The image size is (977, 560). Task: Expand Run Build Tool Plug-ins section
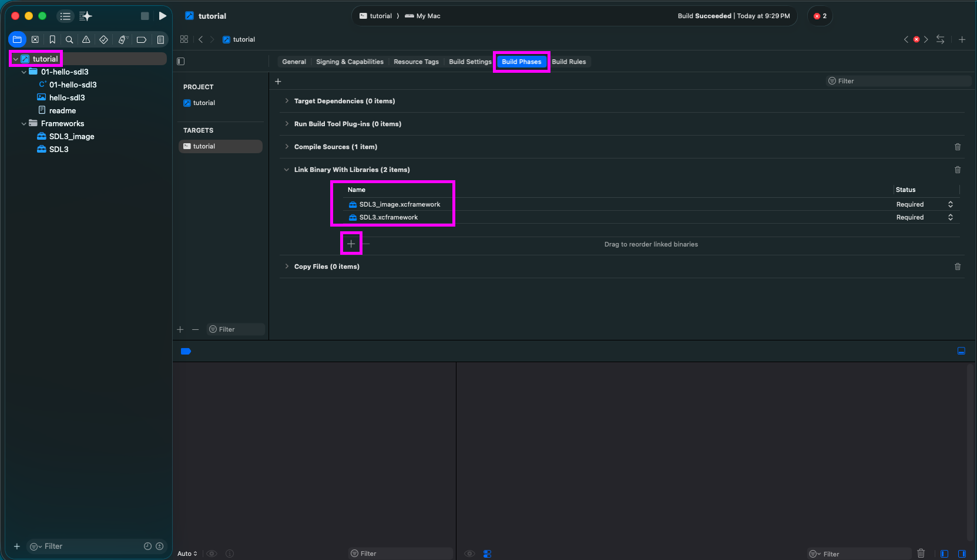[x=287, y=124]
